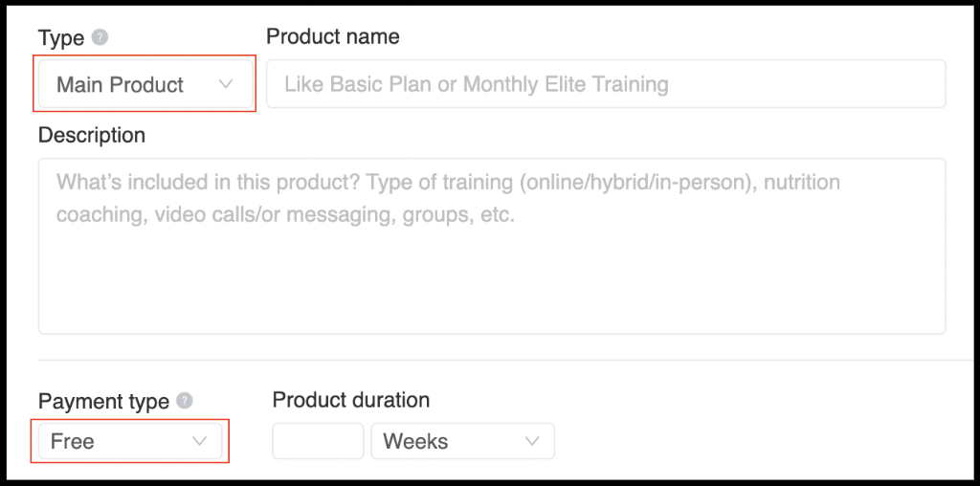The image size is (980, 486).
Task: Open the Type dropdown showing Main Product
Action: click(x=145, y=83)
